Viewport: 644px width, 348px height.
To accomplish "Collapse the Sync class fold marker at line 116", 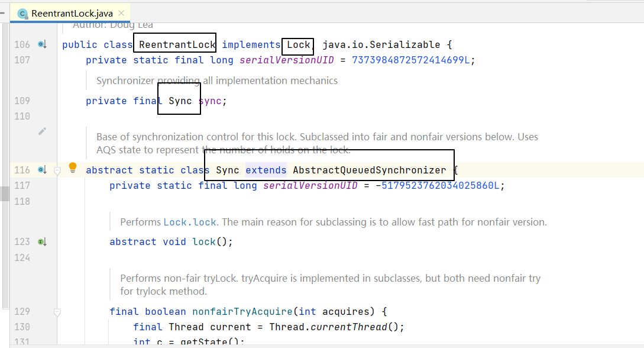I will point(57,170).
